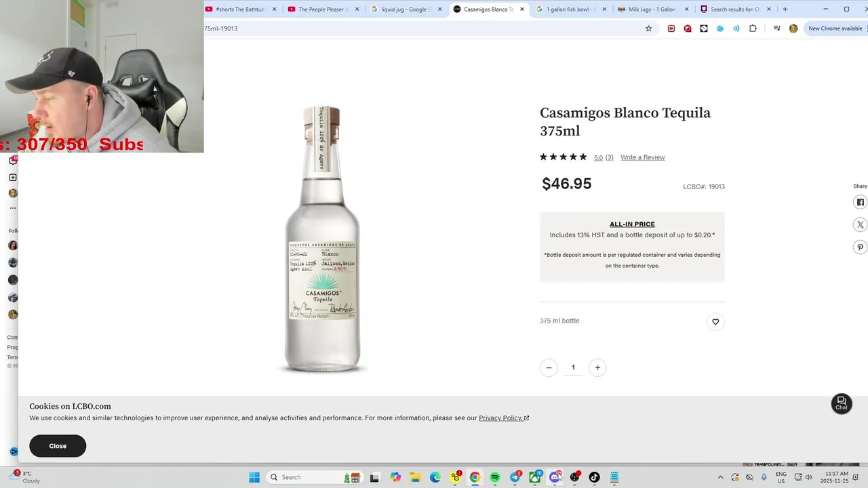This screenshot has width=868, height=488.
Task: Bookmark this page with the star icon
Action: click(648, 28)
